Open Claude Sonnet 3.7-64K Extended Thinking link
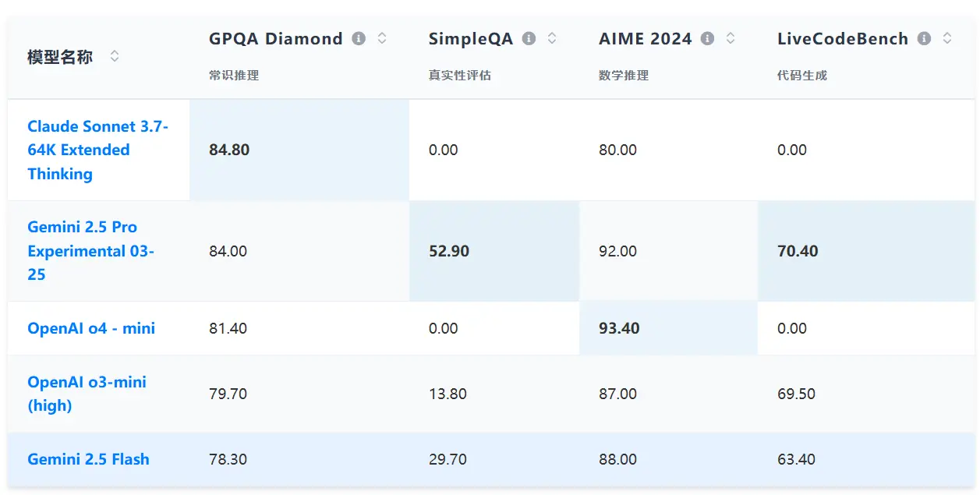This screenshot has width=980, height=495. point(98,150)
